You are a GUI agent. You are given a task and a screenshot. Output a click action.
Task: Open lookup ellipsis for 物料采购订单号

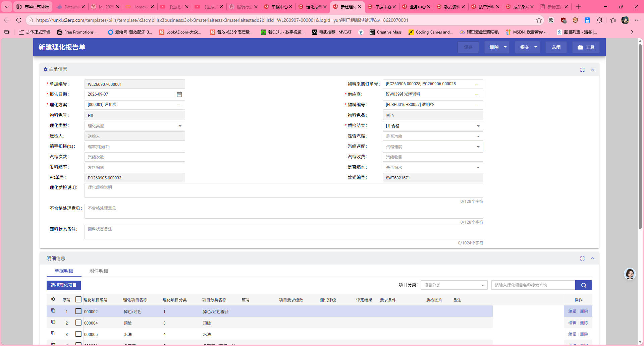pyautogui.click(x=477, y=84)
